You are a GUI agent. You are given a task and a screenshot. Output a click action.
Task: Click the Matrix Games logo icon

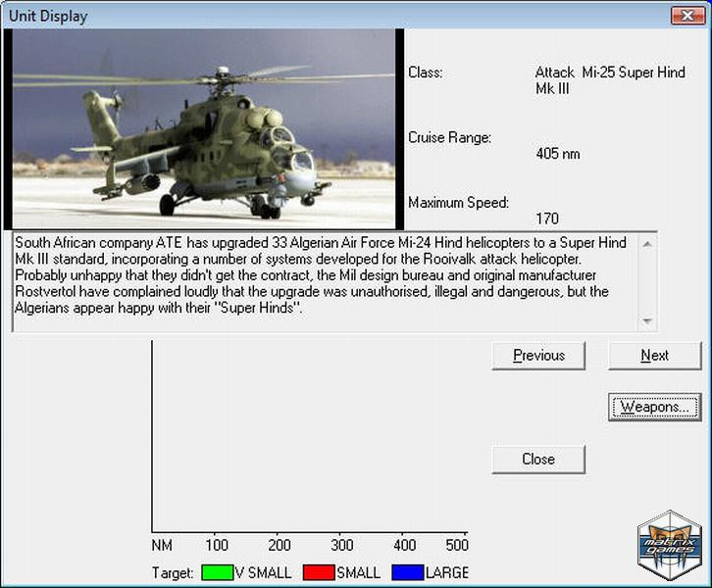(670, 546)
